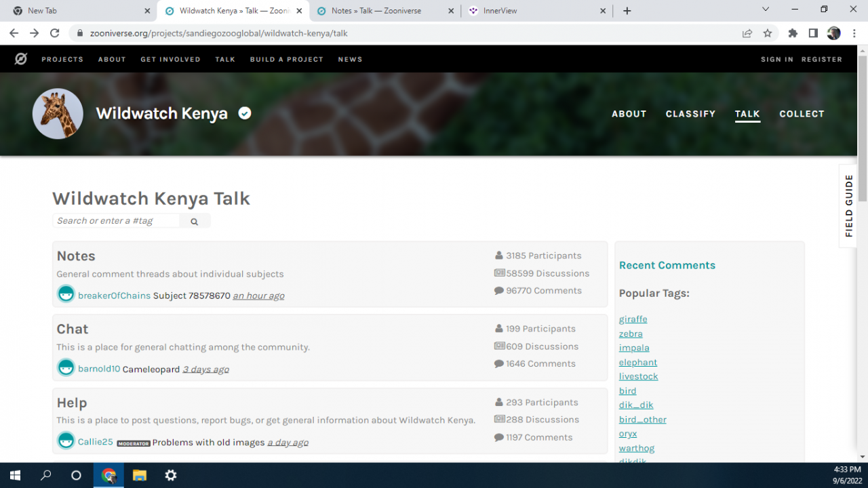Switch to the New Tab browser tab
The height and width of the screenshot is (488, 868).
pyautogui.click(x=80, y=11)
